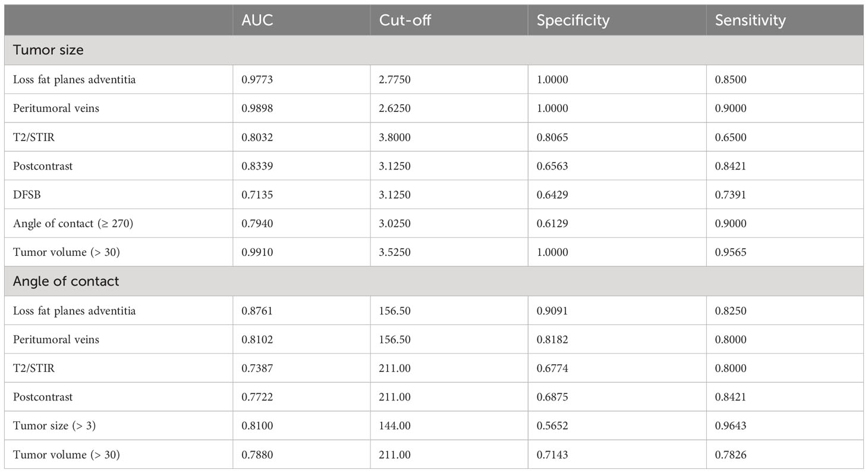Click the Angle of contact (≥ 270) label
Viewport: 868px width, 473px height.
[68, 223]
